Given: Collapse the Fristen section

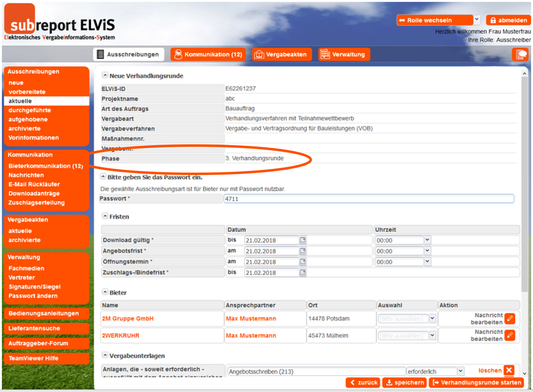Looking at the screenshot, I should point(105,216).
